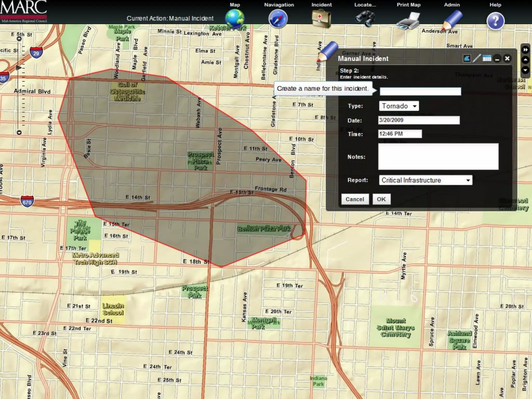The width and height of the screenshot is (532, 399).
Task: Select the line draw icon in Manual Incident header
Action: pyautogui.click(x=477, y=58)
